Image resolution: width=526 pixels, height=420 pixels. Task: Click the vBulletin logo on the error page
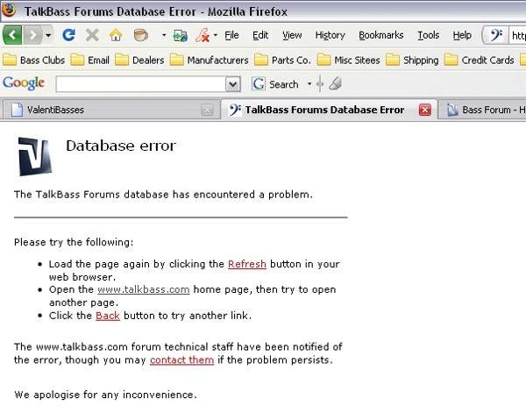(x=35, y=156)
